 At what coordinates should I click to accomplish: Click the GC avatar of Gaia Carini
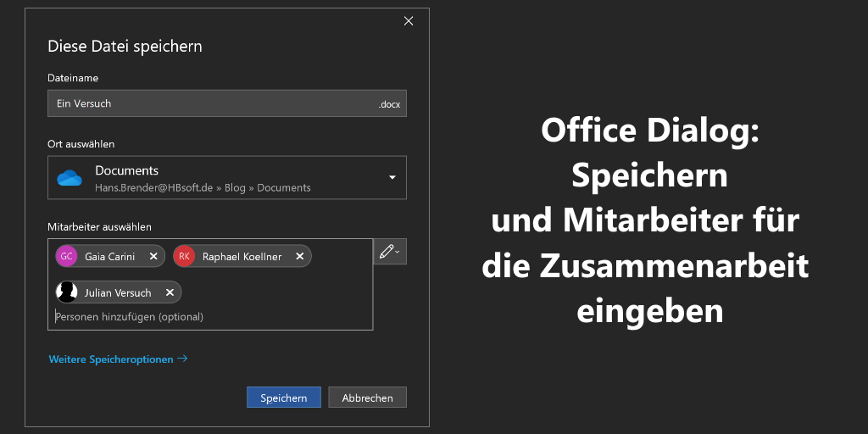[66, 256]
